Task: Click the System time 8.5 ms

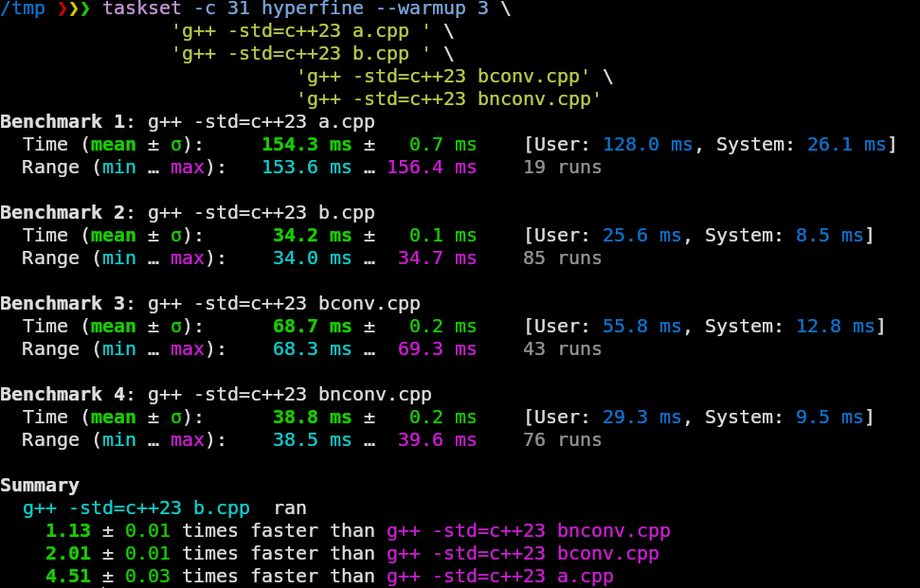Action: point(828,236)
